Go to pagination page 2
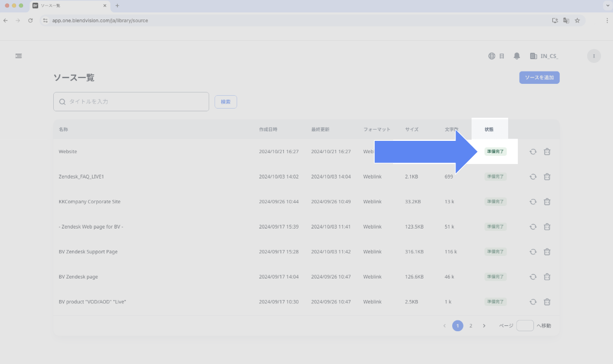 (x=471, y=326)
